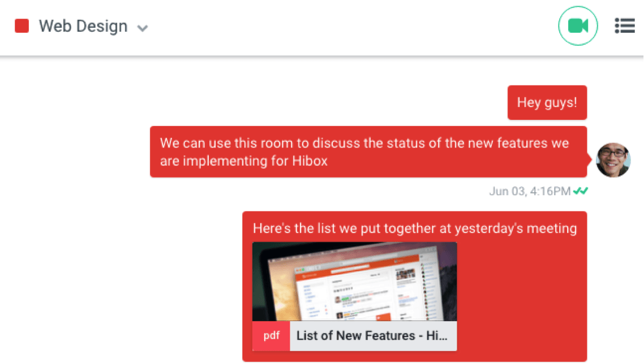Select the "Hey guys!" message bubble
This screenshot has height=363, width=644.
click(x=547, y=103)
